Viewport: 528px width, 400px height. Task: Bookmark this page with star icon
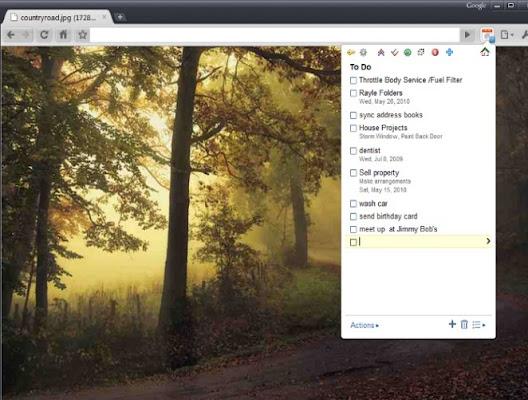point(82,35)
